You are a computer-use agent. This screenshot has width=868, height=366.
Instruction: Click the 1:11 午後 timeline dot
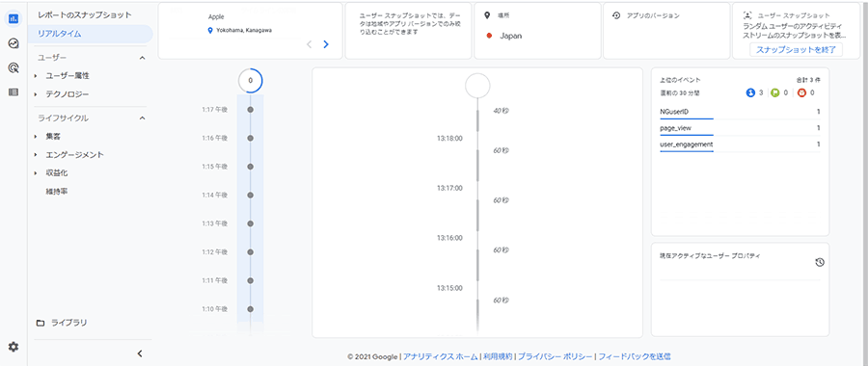pos(250,281)
